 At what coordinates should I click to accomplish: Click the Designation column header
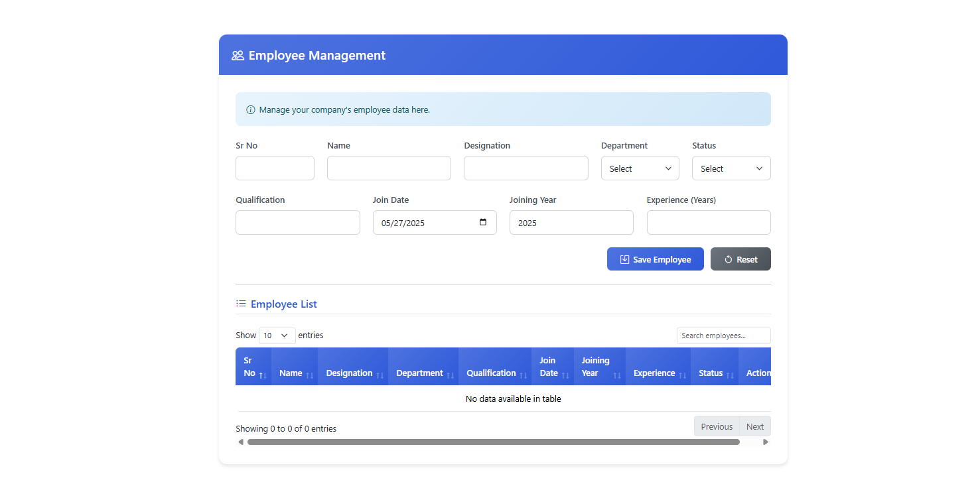tap(350, 373)
